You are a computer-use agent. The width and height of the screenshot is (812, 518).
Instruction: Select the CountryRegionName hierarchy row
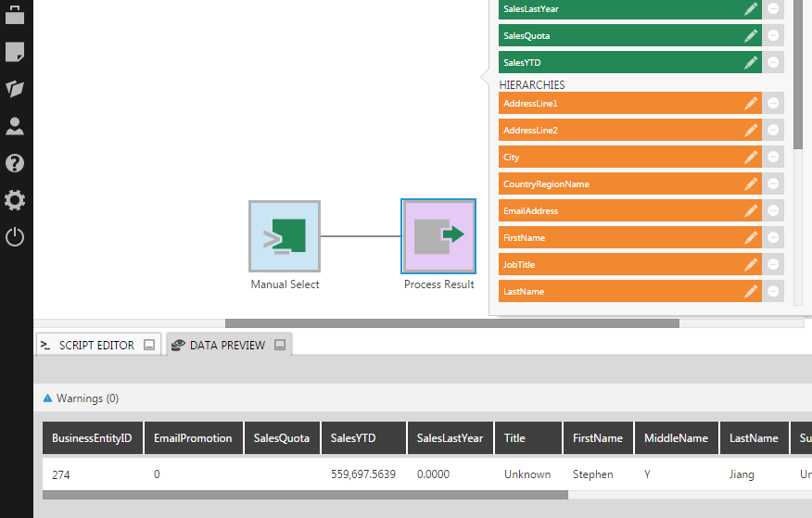[x=629, y=183]
